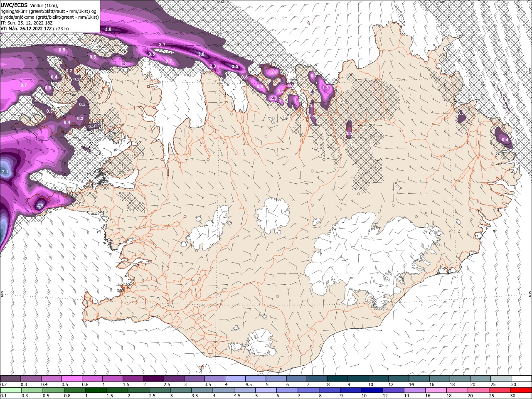Viewport: 532px width, 399px height.
Task: Pick top legend swatch starting at 0.2
Action: (10, 379)
